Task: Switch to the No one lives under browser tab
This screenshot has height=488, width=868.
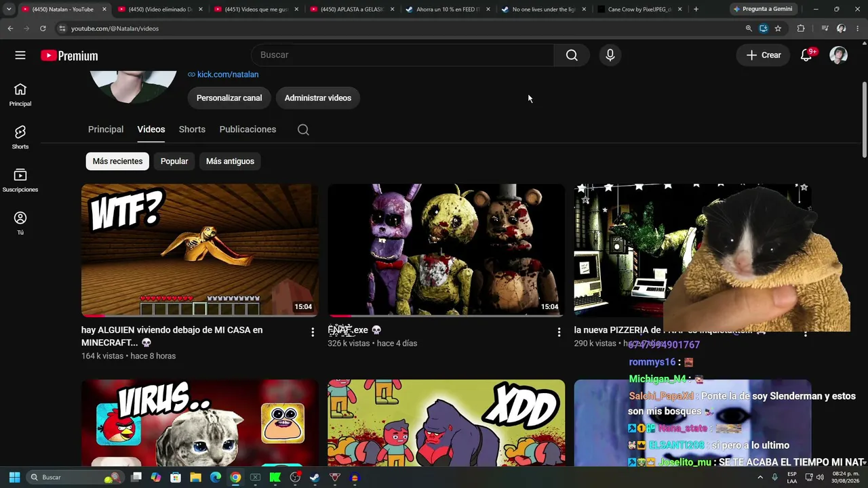Action: pos(545,9)
